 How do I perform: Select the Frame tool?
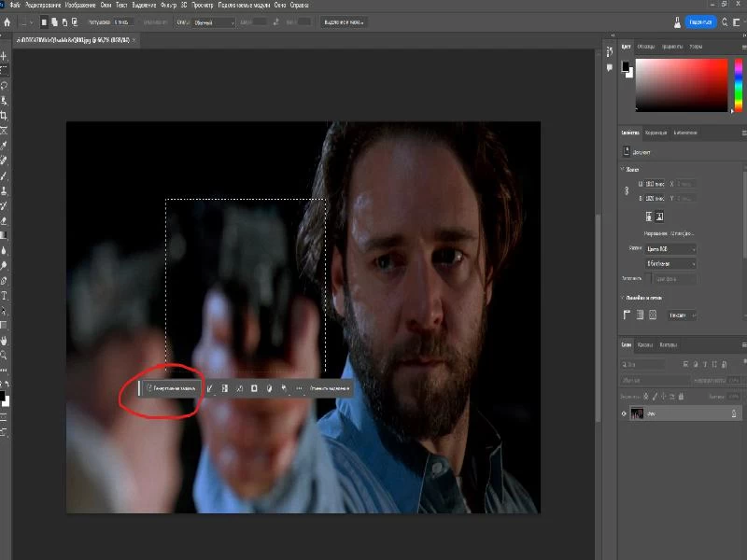4,131
